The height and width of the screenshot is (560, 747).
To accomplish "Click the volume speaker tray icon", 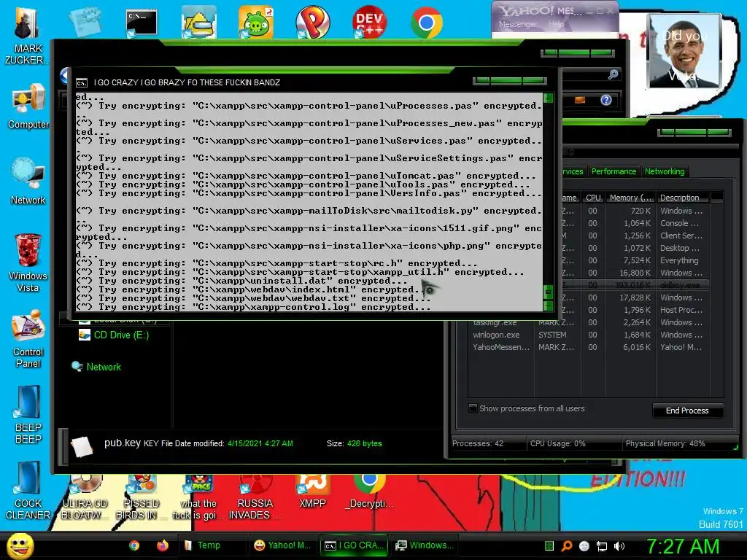I will coord(619,546).
